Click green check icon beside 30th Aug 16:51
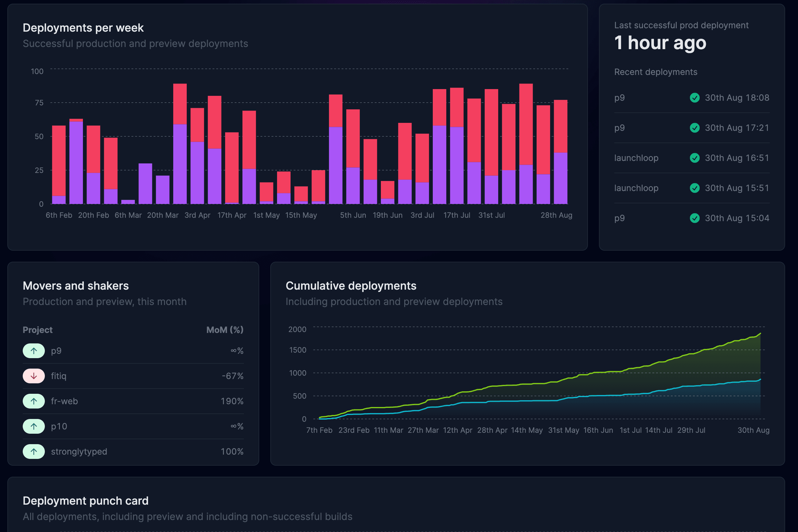Screen dimensions: 798x532 (694, 158)
